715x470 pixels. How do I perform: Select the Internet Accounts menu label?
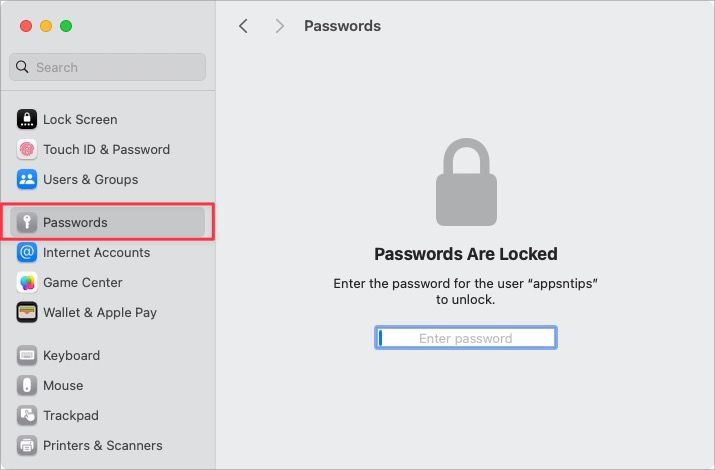pyautogui.click(x=96, y=253)
